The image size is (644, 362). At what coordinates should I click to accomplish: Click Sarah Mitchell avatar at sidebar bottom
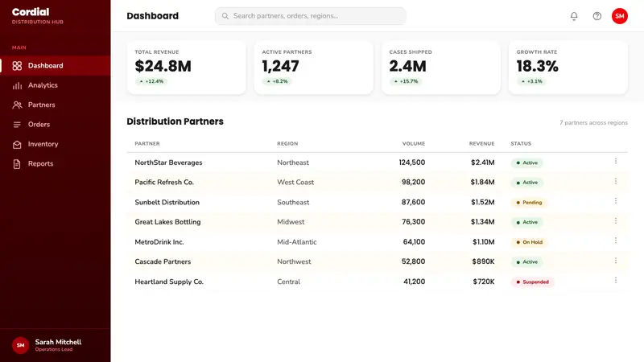click(x=21, y=345)
